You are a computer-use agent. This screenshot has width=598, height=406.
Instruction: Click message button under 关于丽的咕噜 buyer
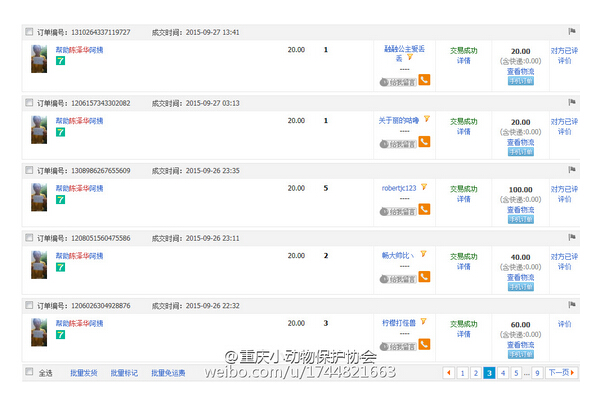[398, 144]
